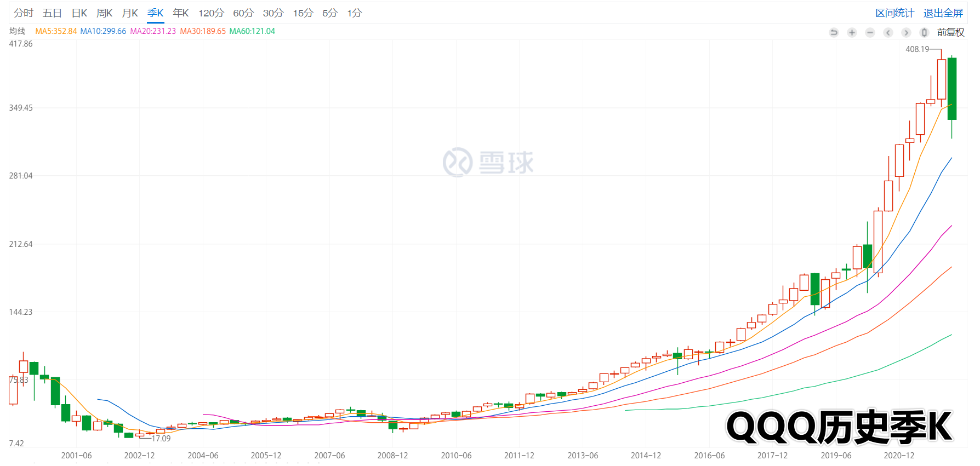Select the 季K tab
Image resolution: width=980 pixels, height=466 pixels.
[x=156, y=13]
